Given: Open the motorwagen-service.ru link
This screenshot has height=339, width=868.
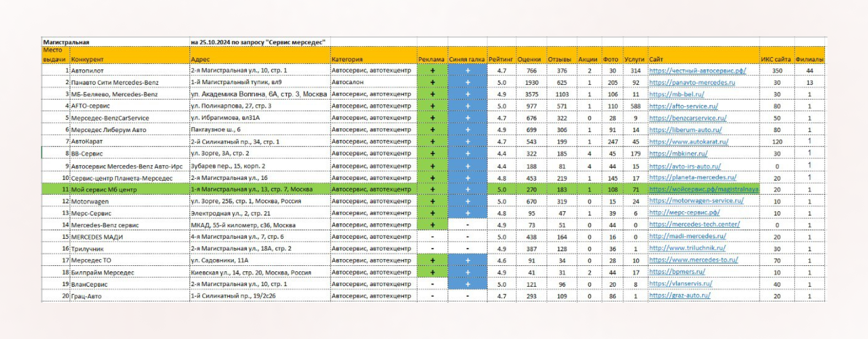Looking at the screenshot, I should pyautogui.click(x=696, y=201).
